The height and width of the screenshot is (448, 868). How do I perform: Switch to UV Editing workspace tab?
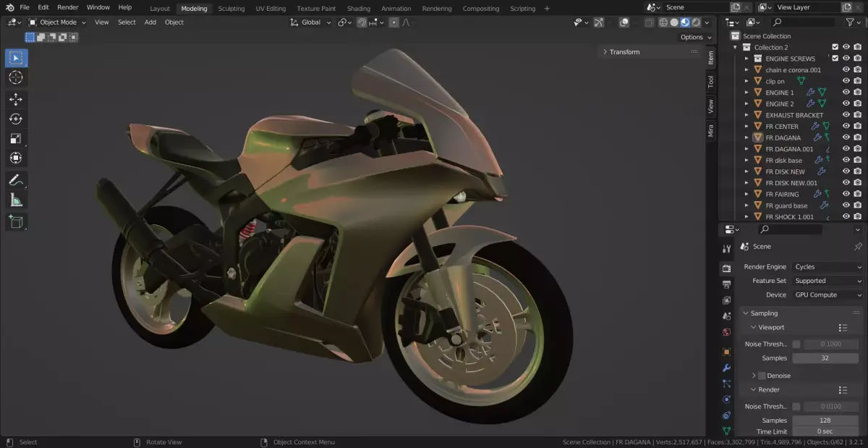(271, 9)
